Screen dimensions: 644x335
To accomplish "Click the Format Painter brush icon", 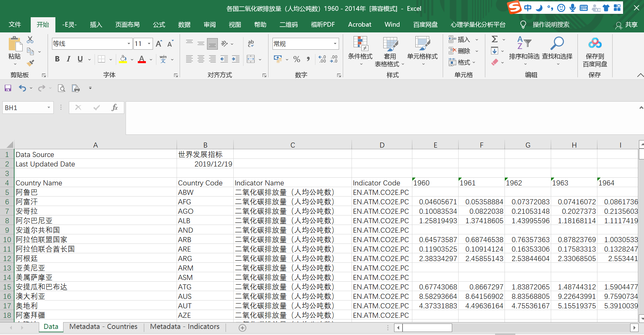I will [30, 63].
